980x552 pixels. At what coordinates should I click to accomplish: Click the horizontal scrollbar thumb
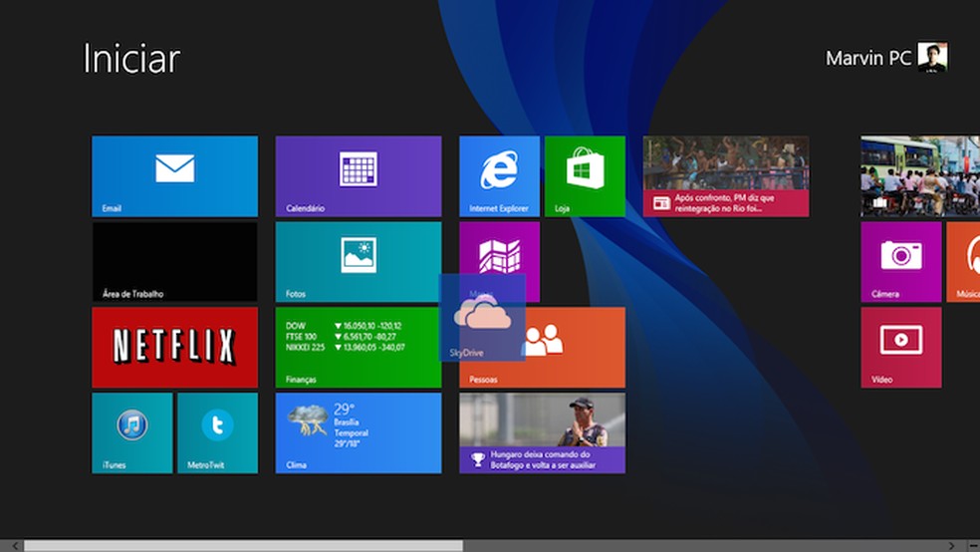click(x=244, y=546)
